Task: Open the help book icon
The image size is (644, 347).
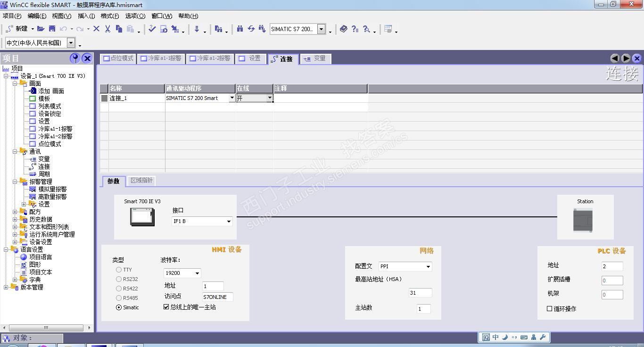Action: [x=344, y=29]
